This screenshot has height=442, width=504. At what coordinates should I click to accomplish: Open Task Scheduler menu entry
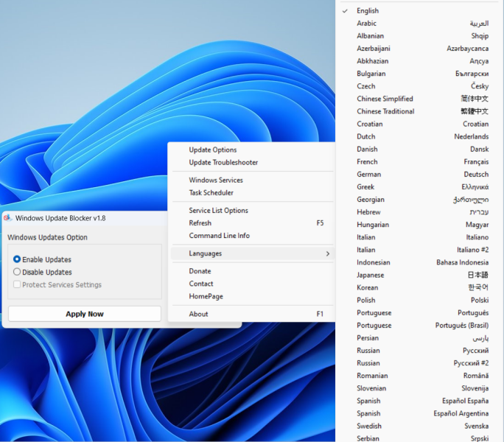pyautogui.click(x=252, y=192)
